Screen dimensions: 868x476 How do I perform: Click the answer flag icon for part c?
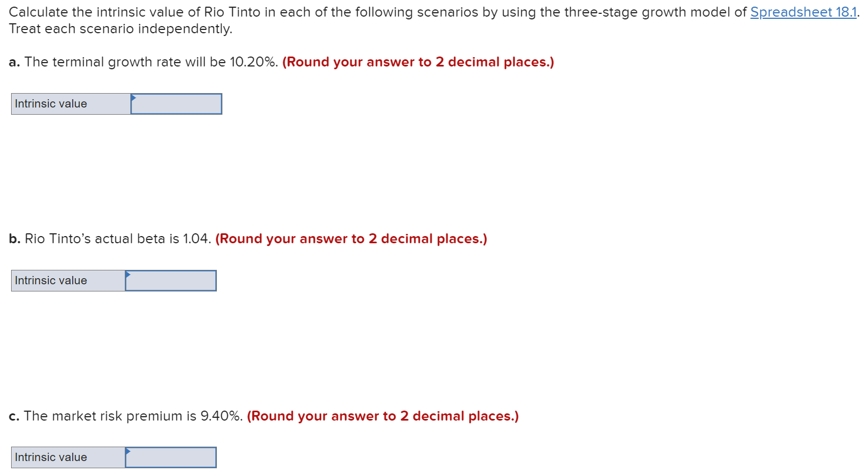tap(128, 452)
